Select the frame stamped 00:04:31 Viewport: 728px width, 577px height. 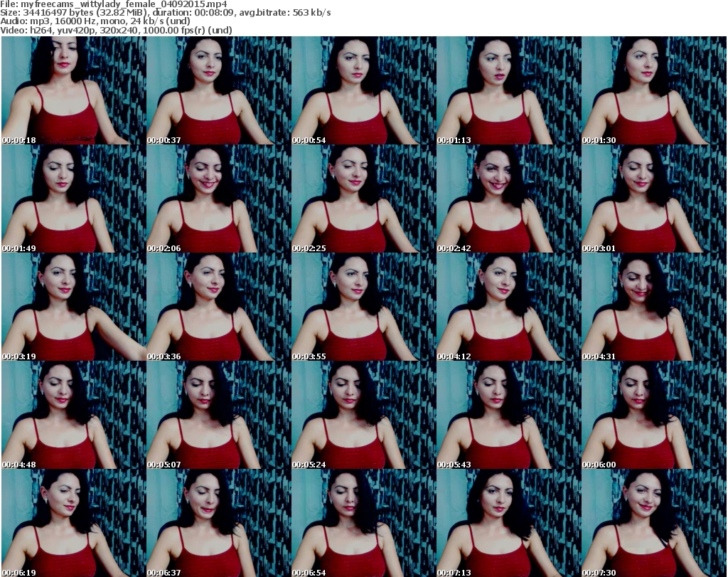point(654,307)
